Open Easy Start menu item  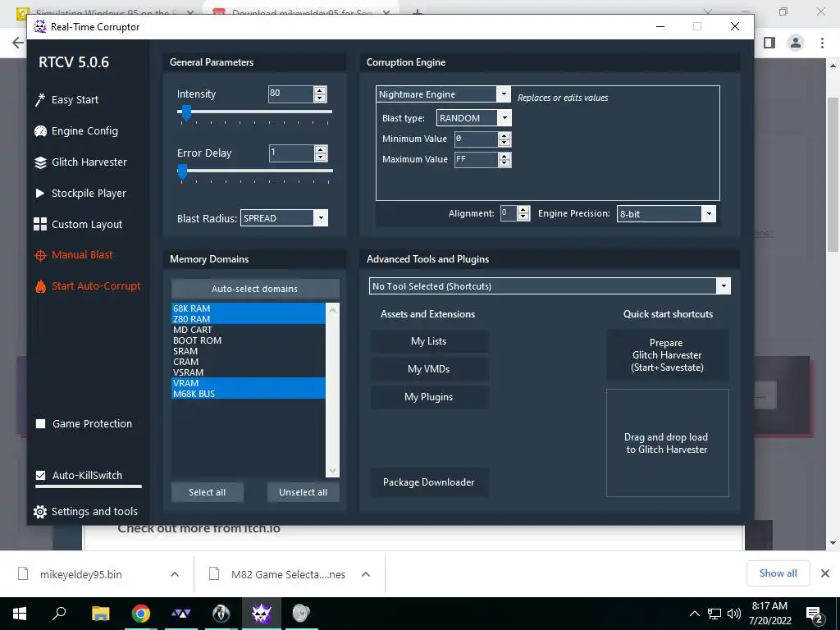coord(75,99)
